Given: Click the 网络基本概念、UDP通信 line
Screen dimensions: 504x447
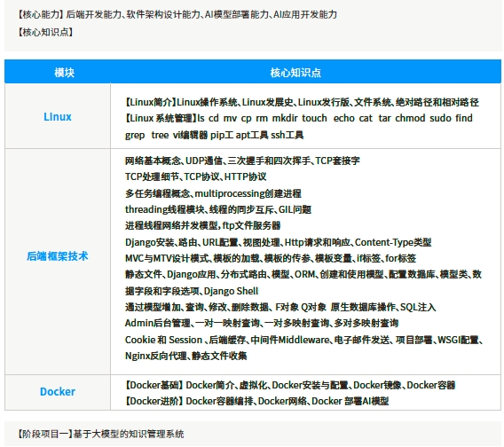Looking at the screenshot, I should click(x=242, y=161).
